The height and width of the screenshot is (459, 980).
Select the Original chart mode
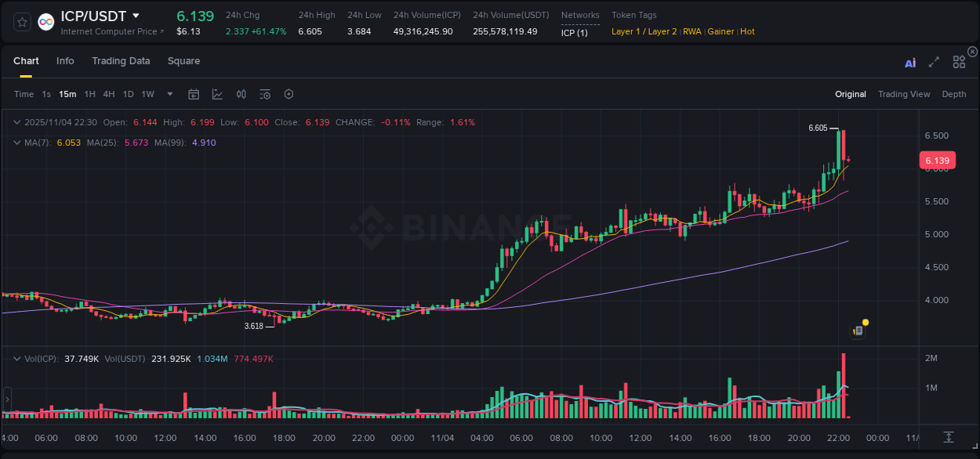point(851,94)
